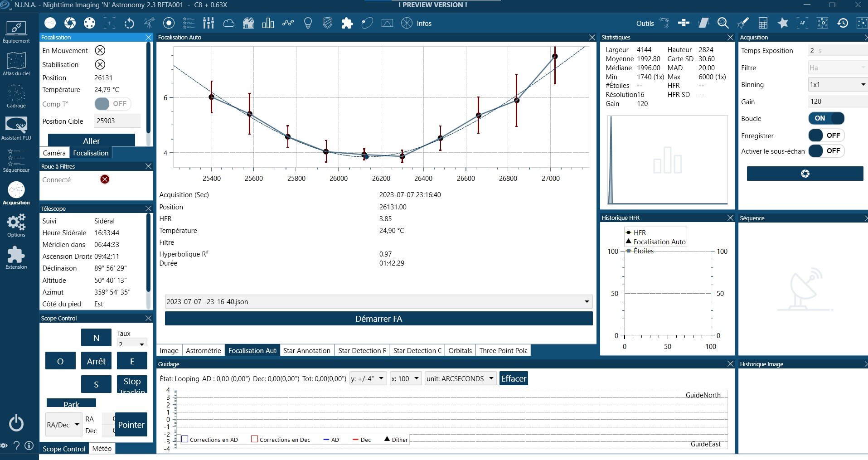The image size is (868, 460).
Task: Open the Options gear in the sidebar
Action: point(16,226)
